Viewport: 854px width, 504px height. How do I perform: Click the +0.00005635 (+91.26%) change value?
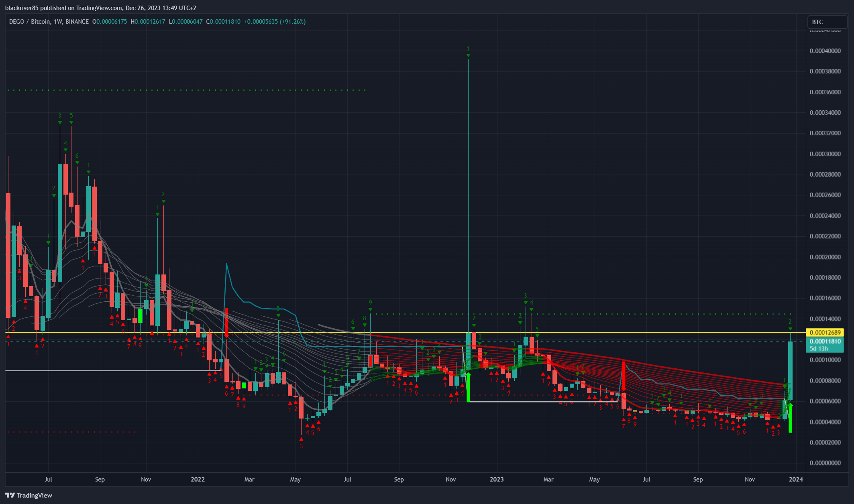click(275, 22)
